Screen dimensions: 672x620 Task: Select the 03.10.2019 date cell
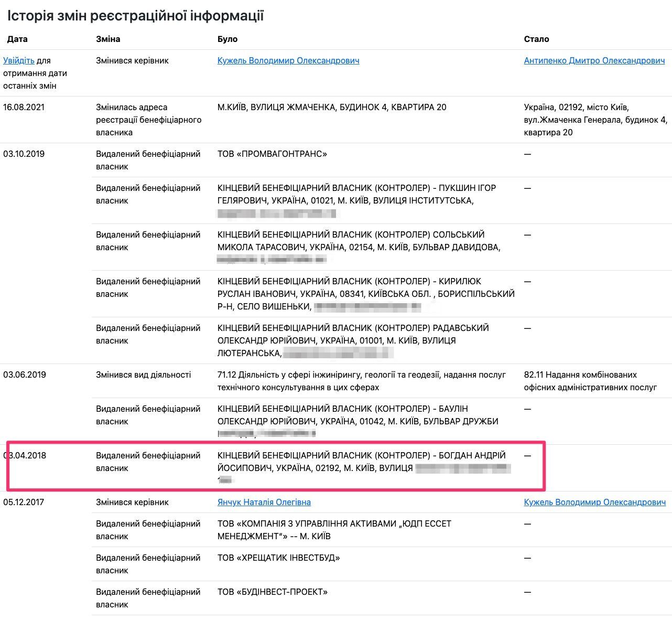pyautogui.click(x=24, y=154)
